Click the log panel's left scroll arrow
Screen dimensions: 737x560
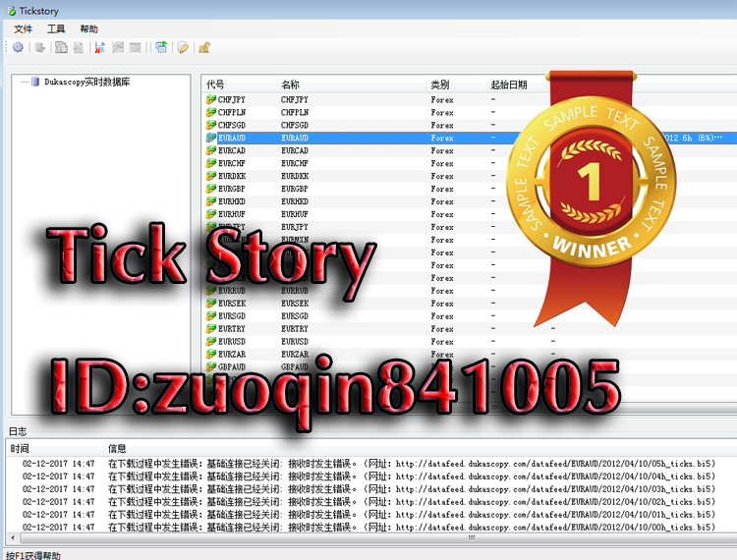tap(12, 537)
